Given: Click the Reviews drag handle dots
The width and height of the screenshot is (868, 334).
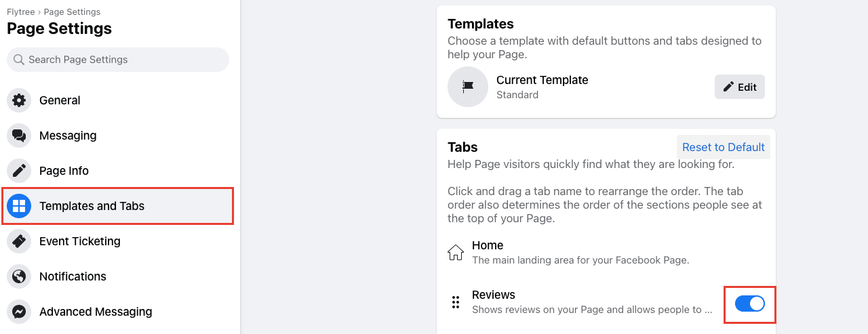Looking at the screenshot, I should pos(456,302).
